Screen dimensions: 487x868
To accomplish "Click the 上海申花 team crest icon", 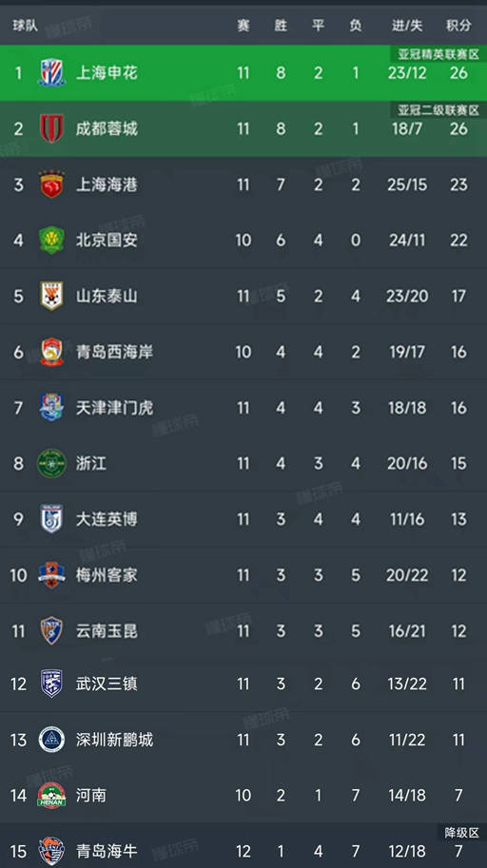I will point(51,72).
